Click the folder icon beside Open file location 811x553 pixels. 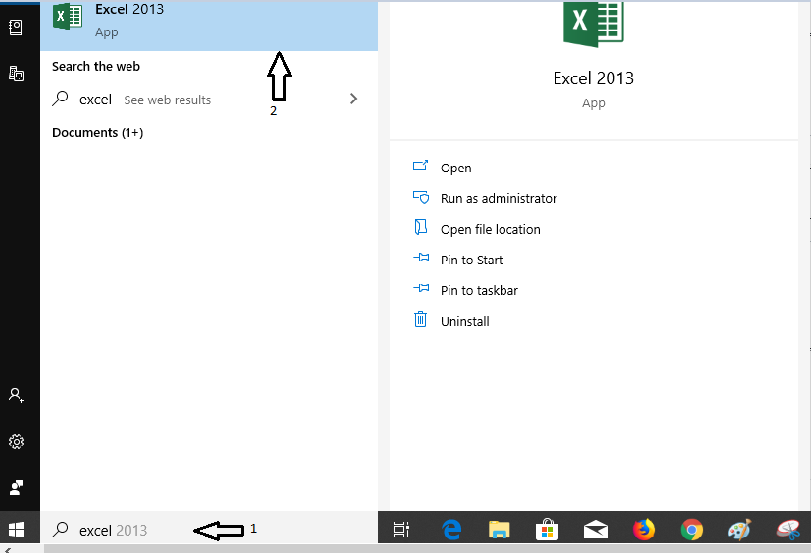420,227
